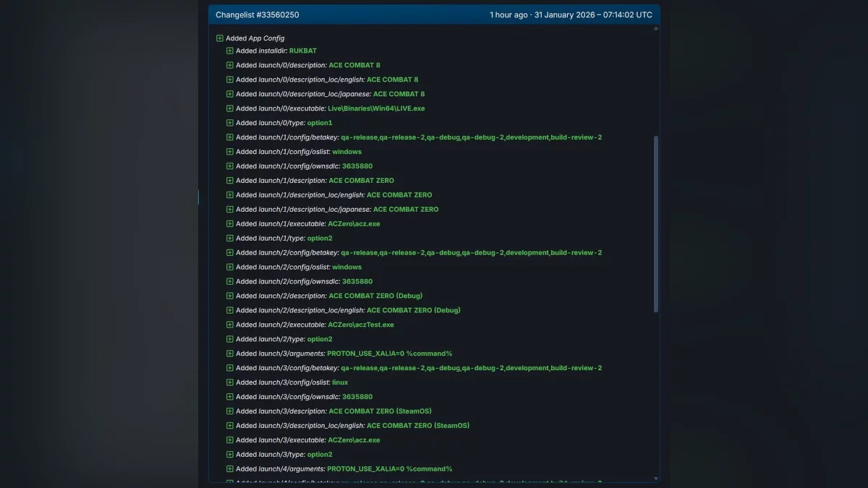
Task: Click plus icon for launch/0/executable row
Action: point(230,108)
